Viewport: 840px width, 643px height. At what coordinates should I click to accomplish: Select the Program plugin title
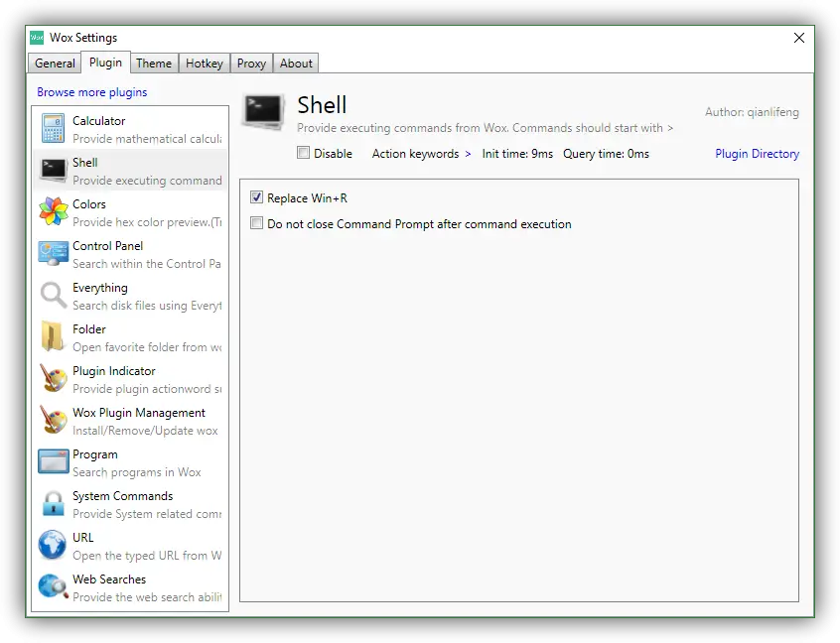click(x=95, y=454)
